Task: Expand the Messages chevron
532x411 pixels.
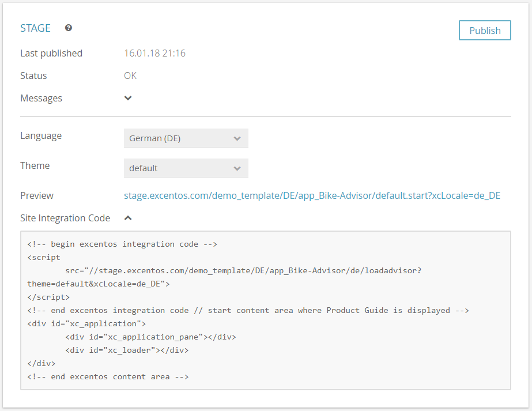Action: click(128, 98)
